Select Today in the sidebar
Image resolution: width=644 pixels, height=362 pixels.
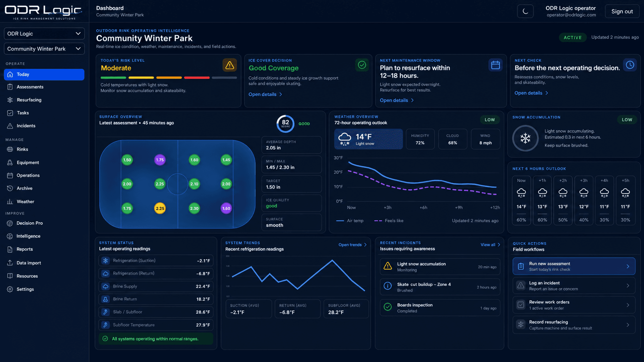click(x=44, y=74)
